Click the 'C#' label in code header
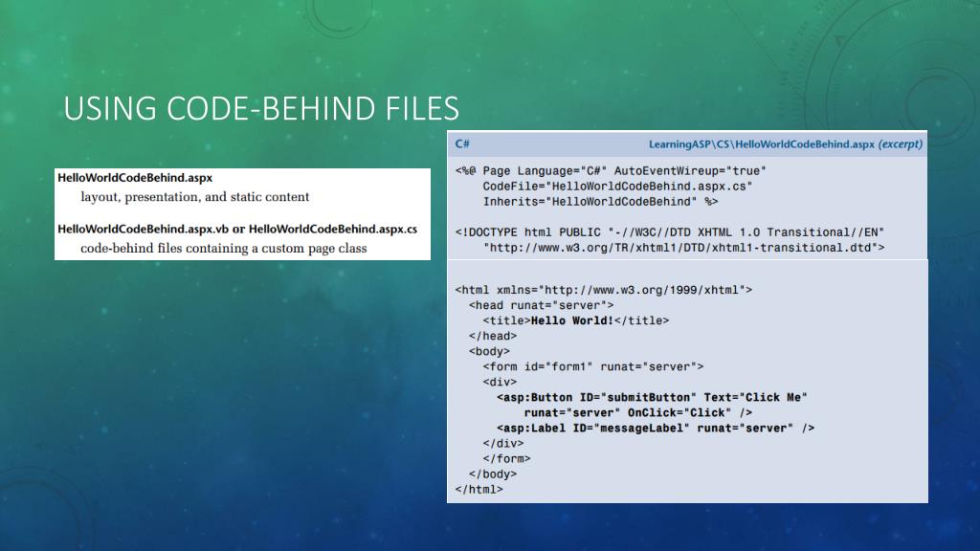This screenshot has width=980, height=551. tap(462, 144)
